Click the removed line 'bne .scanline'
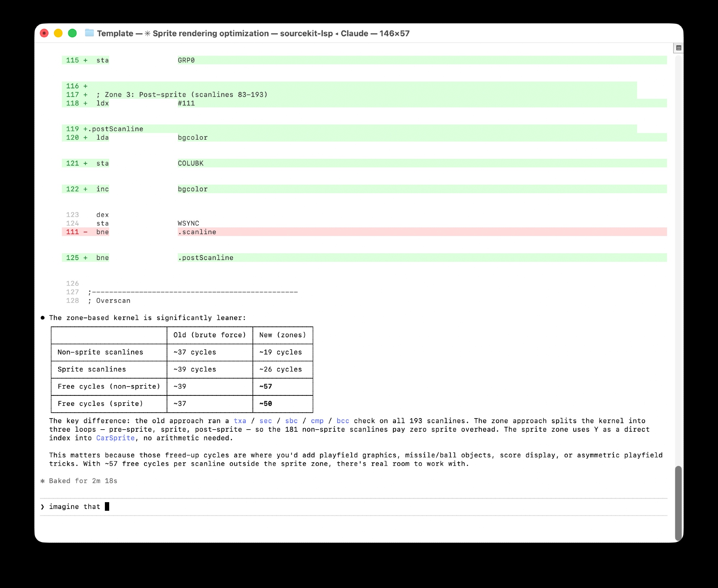The height and width of the screenshot is (588, 718). click(x=197, y=232)
